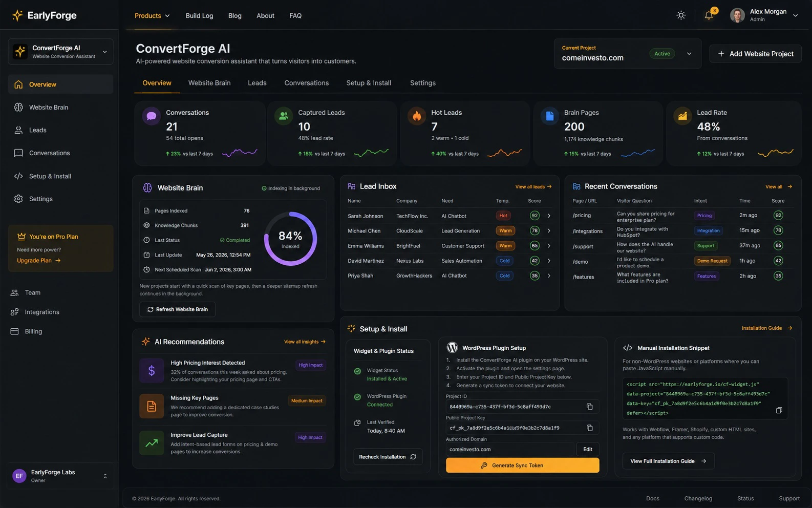Copy the manual installation snippet code
Image resolution: width=812 pixels, height=508 pixels.
point(779,410)
